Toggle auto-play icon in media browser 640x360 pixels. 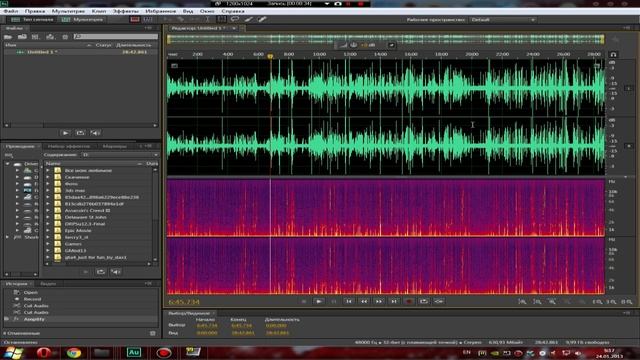coord(116,272)
